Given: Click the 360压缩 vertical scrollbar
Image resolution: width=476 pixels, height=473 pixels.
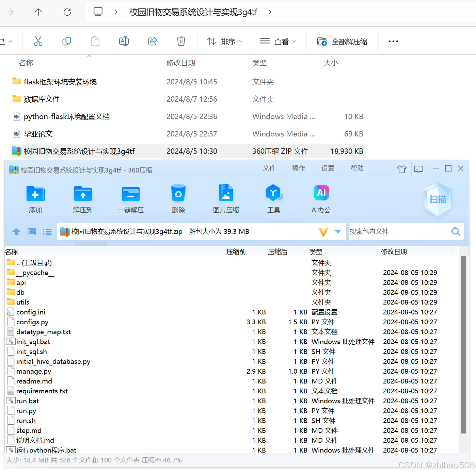Looking at the screenshot, I should click(463, 345).
